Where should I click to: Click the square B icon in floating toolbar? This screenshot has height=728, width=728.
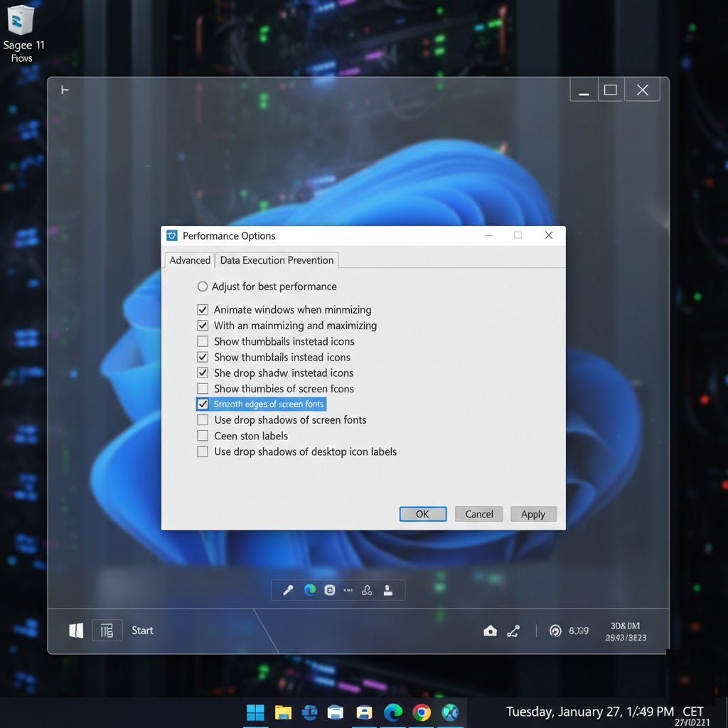click(330, 590)
